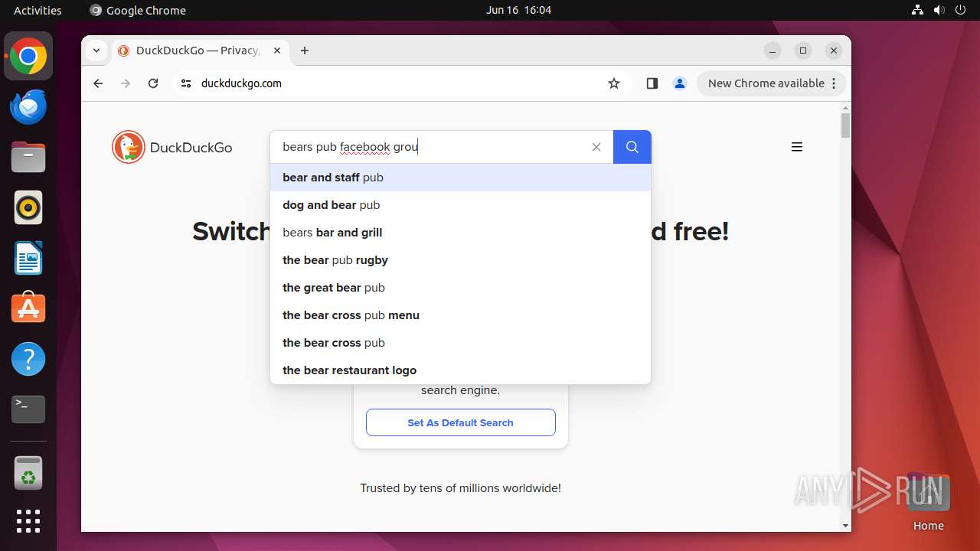The width and height of the screenshot is (980, 551).
Task: Open the clock and calendar panel
Action: (x=518, y=10)
